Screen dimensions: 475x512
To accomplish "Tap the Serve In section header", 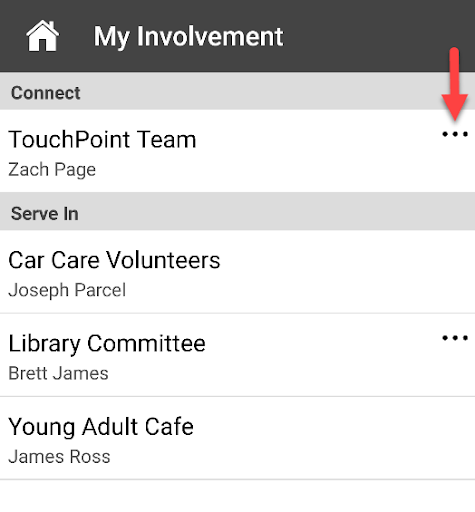I will [x=237, y=211].
